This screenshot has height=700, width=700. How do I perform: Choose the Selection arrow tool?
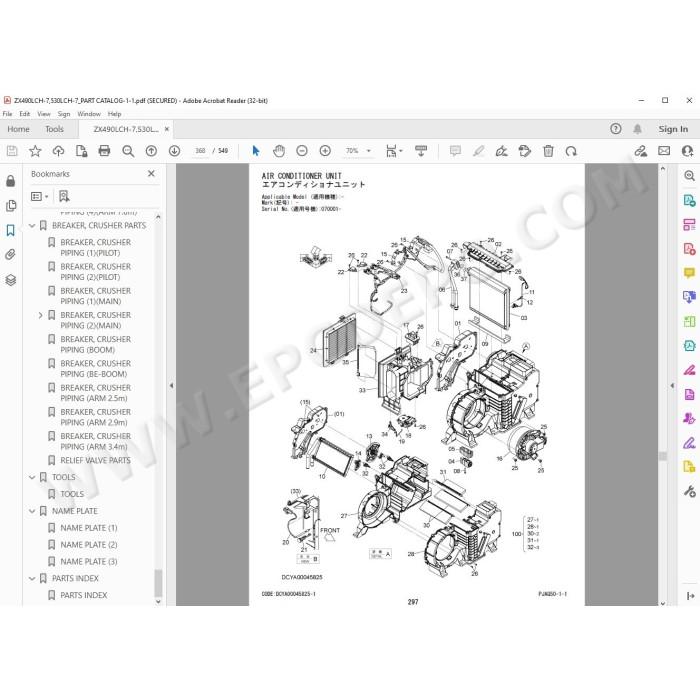point(256,151)
